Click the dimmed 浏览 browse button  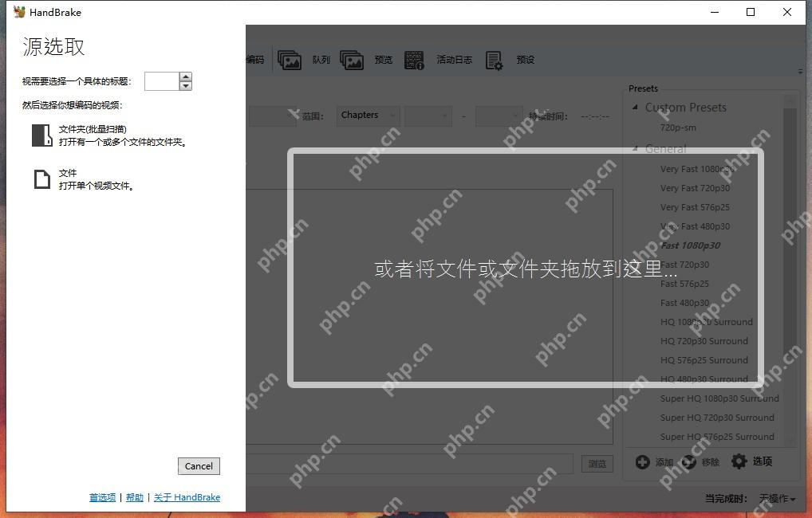(597, 464)
